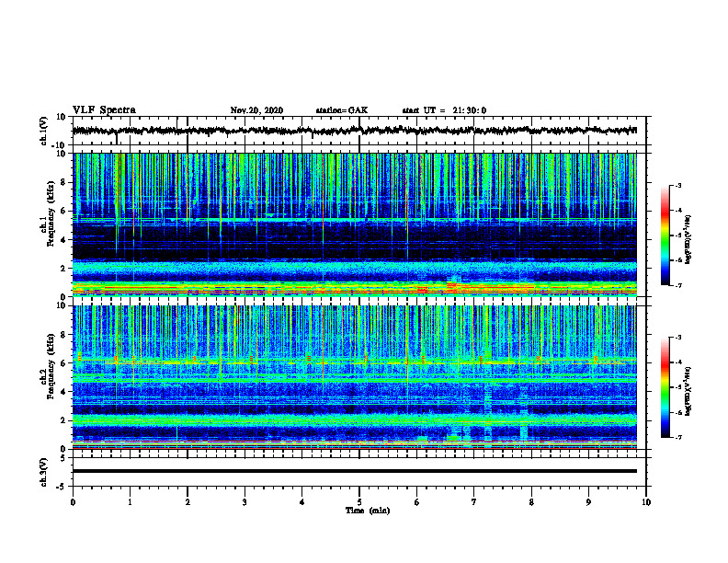Click the flat ch.3 voltage trace line

(354, 471)
